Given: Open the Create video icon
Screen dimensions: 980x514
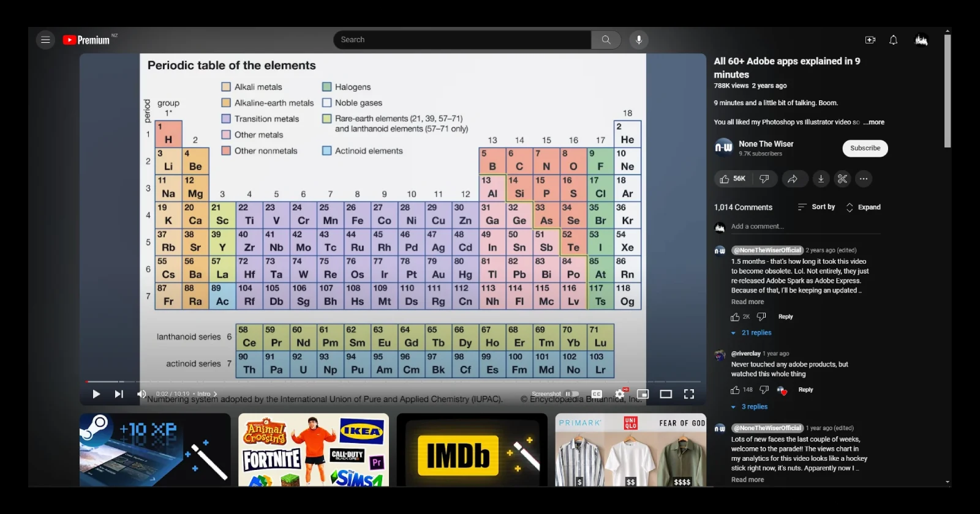Looking at the screenshot, I should coord(870,40).
